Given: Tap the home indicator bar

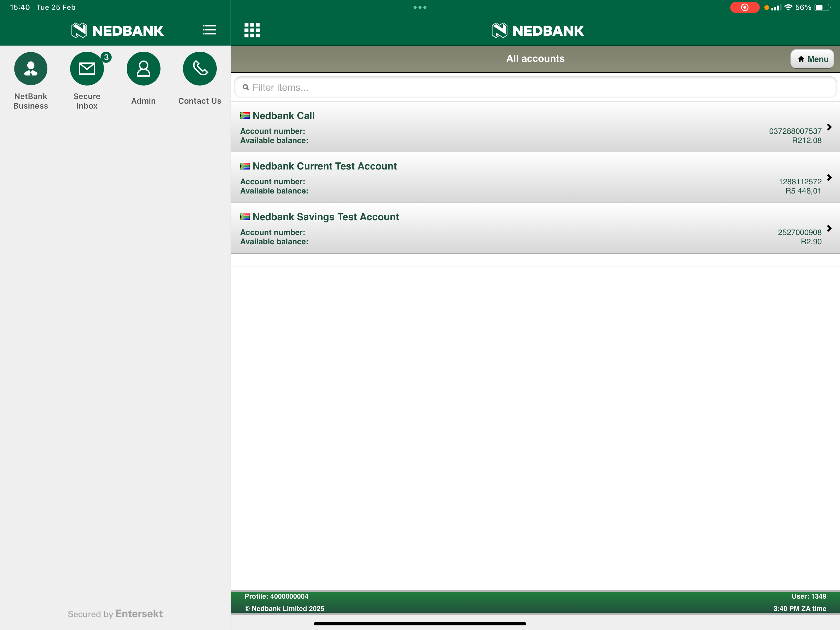Looking at the screenshot, I should (420, 624).
